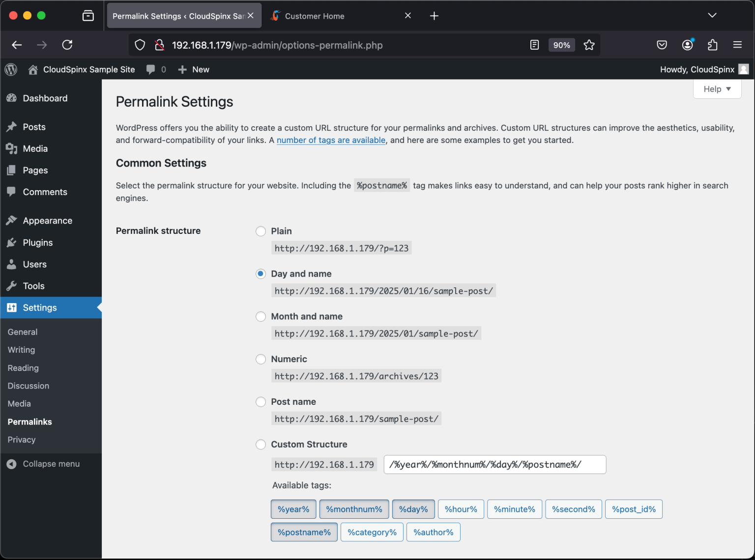Click inside the custom structure text field
This screenshot has height=560, width=755.
coord(494,464)
